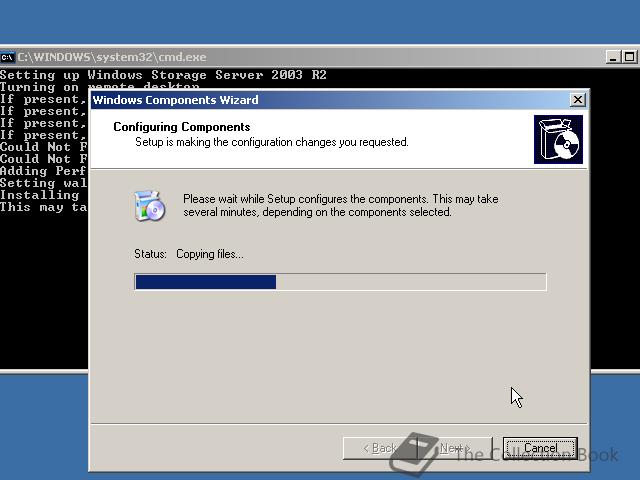
Task: Minimize the cmd.exe window
Action: click(613, 57)
